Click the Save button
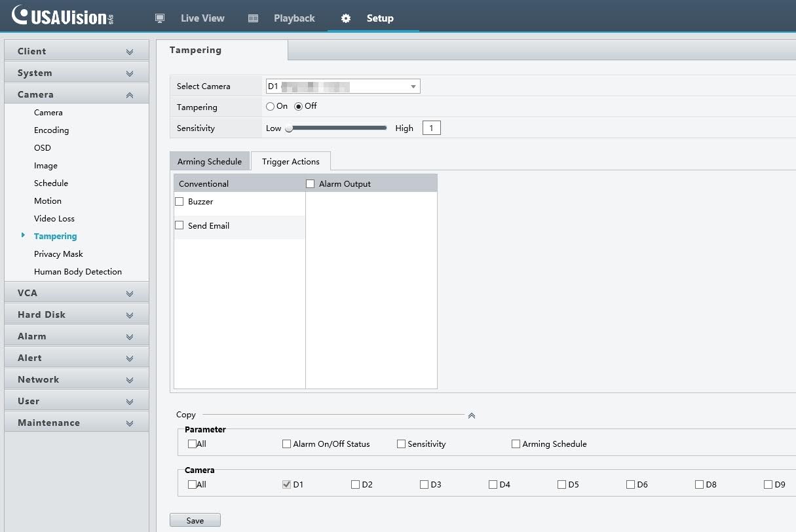 pos(195,520)
